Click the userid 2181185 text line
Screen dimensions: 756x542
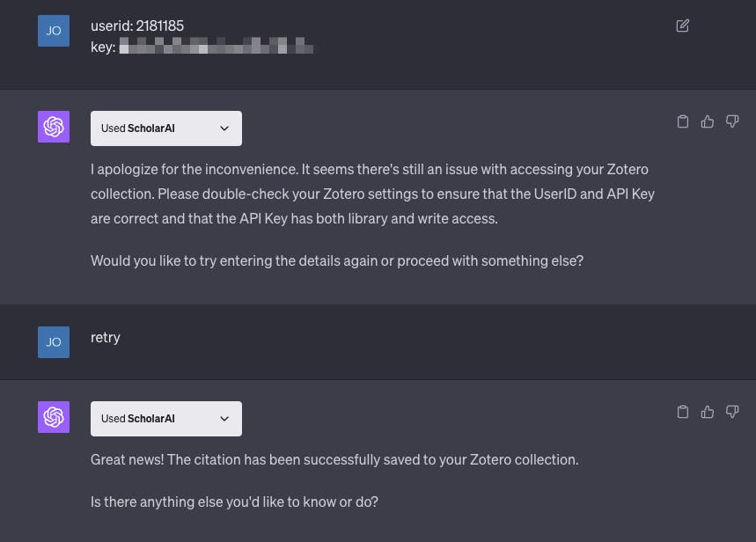[x=137, y=26]
